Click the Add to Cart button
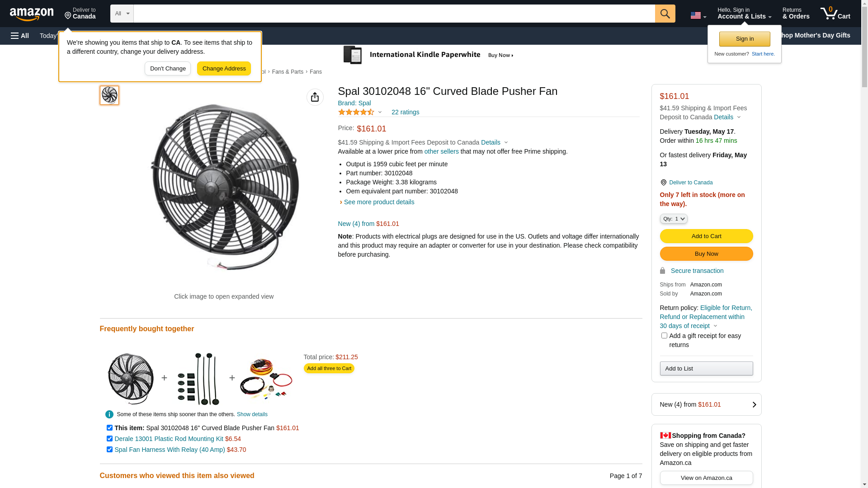868x488 pixels. click(x=706, y=236)
